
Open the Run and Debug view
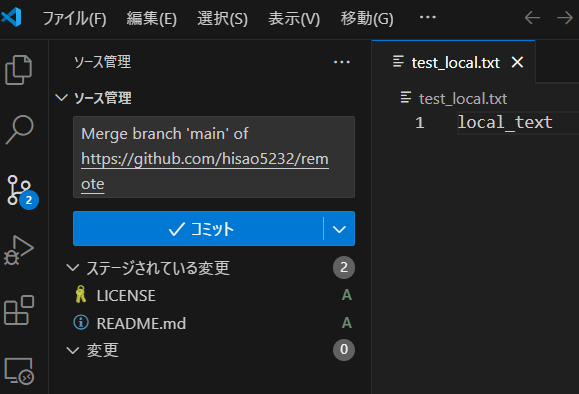pos(19,250)
